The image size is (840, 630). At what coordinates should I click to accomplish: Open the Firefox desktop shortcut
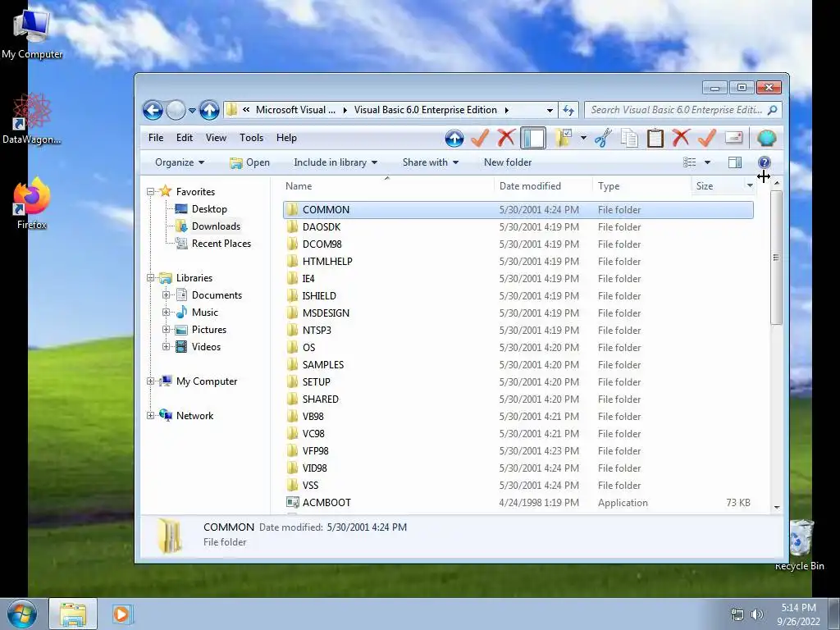tap(31, 203)
